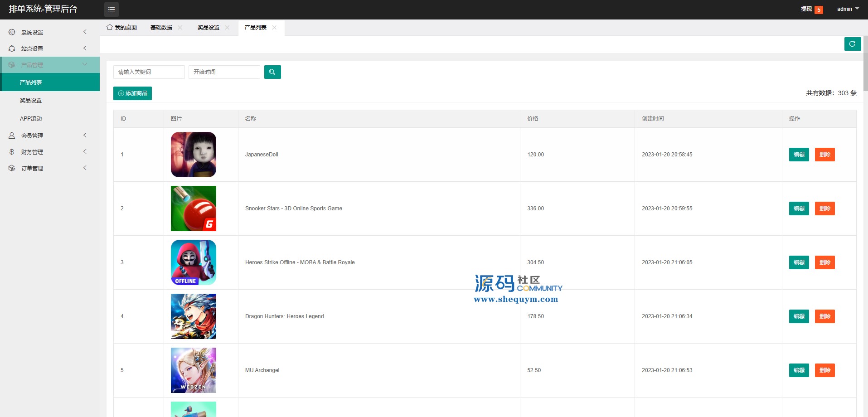
Task: Click the finance management dollar icon
Action: pyautogui.click(x=12, y=152)
